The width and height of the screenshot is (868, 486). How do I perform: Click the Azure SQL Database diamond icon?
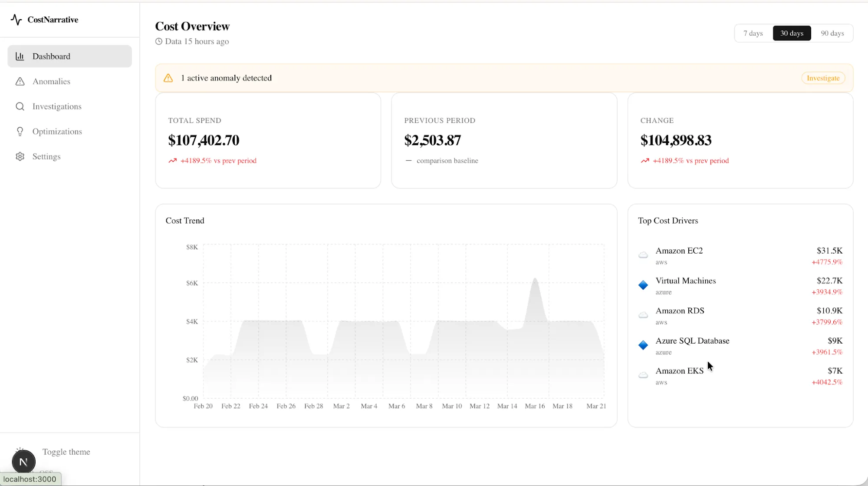click(643, 345)
